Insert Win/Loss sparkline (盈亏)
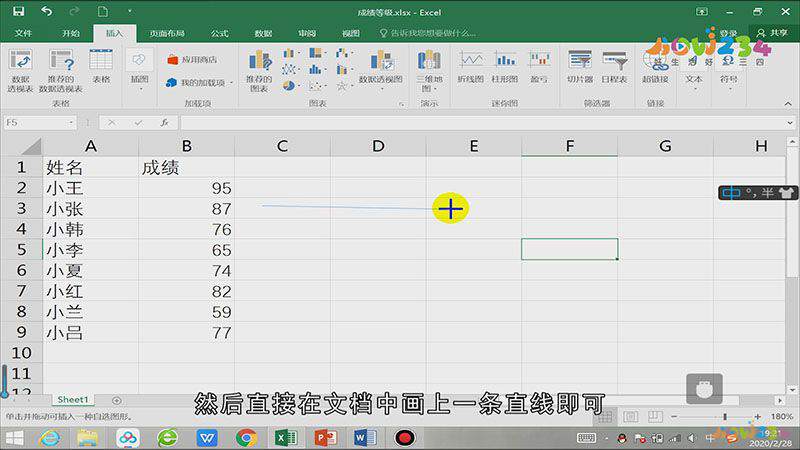 coord(539,66)
